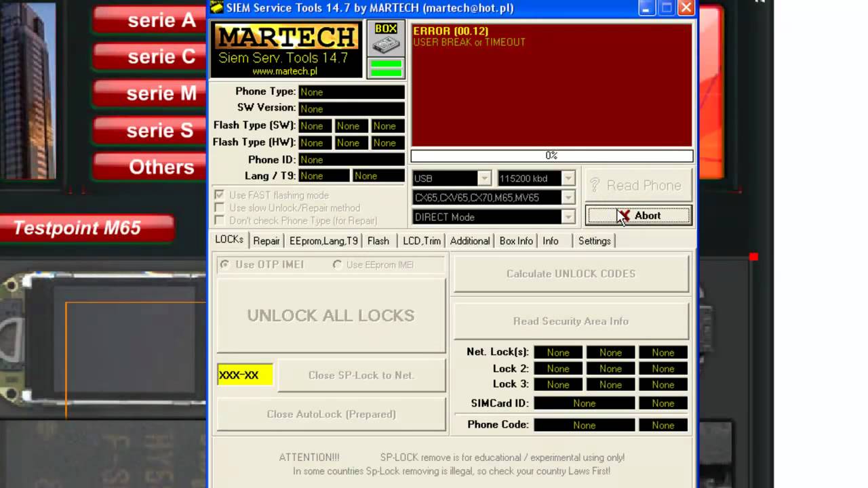This screenshot has height=488, width=868.
Task: Click Others button in background window
Action: (149, 167)
